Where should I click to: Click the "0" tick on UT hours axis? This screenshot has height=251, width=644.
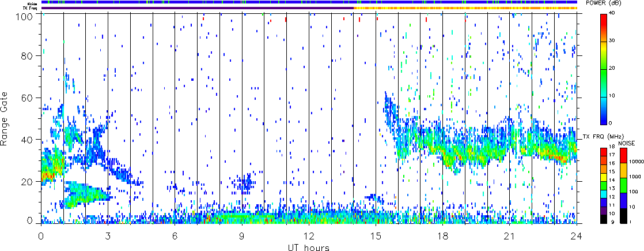click(41, 236)
